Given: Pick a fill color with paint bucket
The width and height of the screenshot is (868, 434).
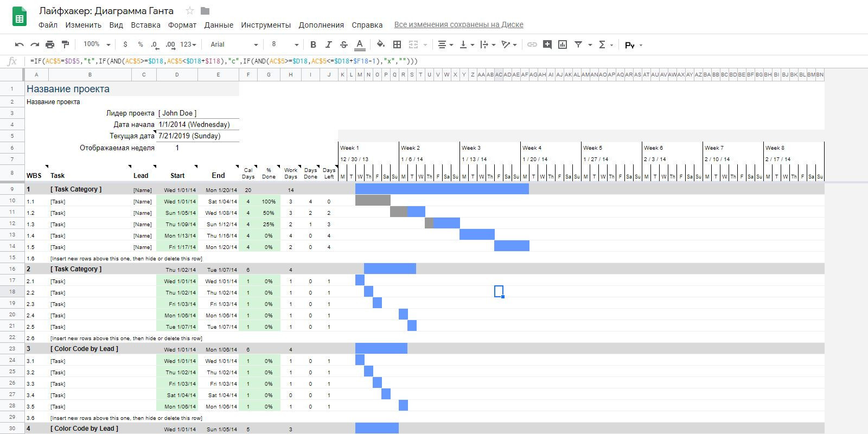Looking at the screenshot, I should (x=380, y=44).
